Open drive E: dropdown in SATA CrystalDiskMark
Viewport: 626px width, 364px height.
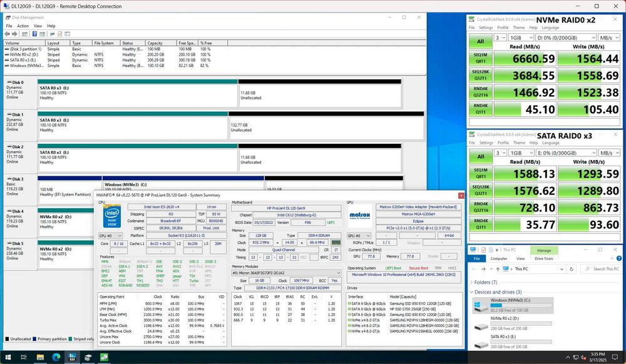coord(566,153)
